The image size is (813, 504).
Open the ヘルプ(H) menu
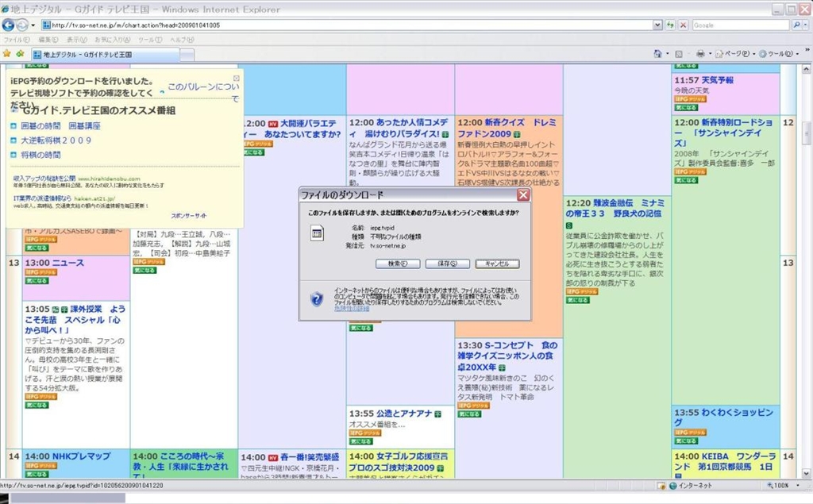[182, 40]
